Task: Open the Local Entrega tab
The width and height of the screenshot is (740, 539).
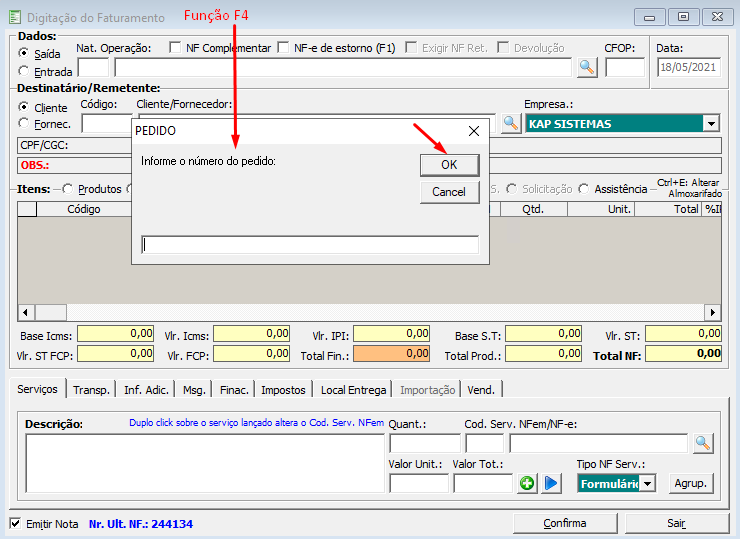Action: coord(353,390)
